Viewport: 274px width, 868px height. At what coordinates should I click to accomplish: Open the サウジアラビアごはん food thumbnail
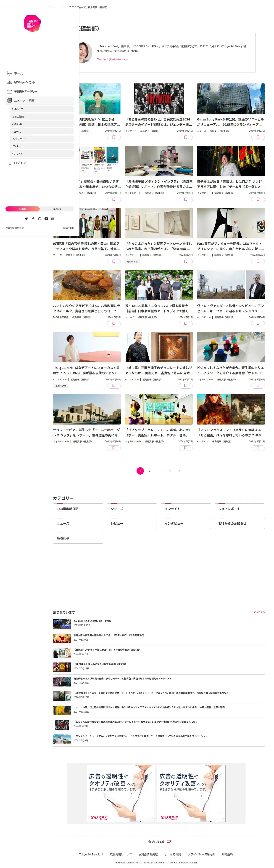[x=87, y=285]
